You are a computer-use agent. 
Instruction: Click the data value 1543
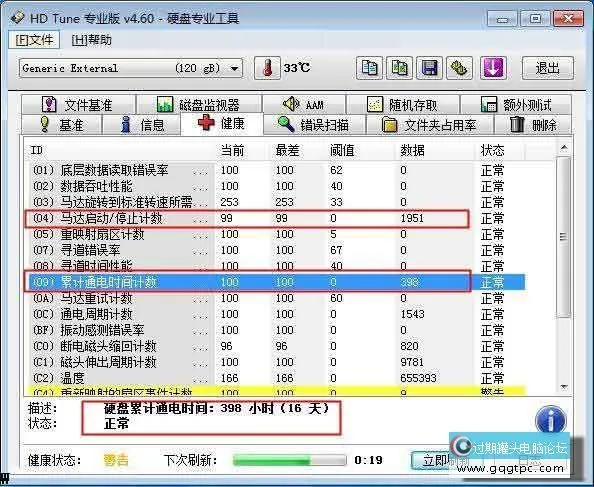click(412, 314)
